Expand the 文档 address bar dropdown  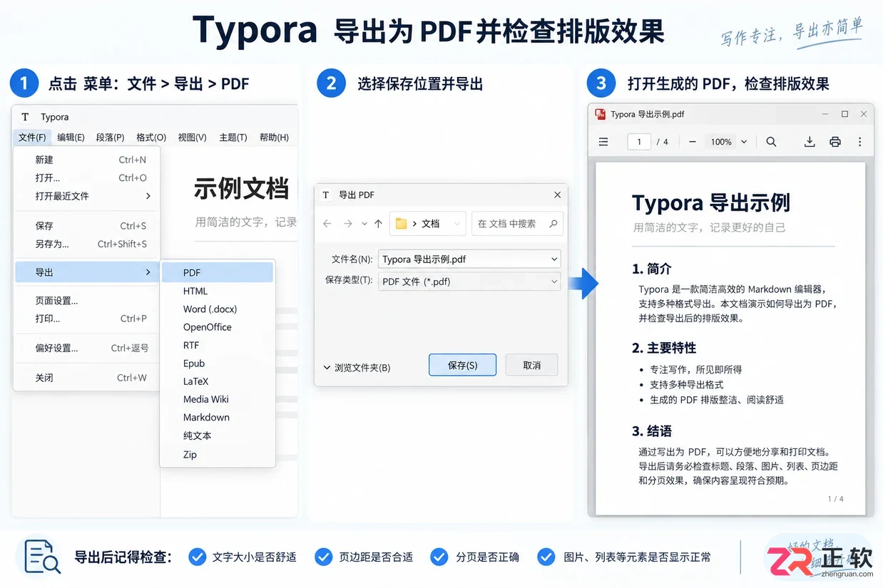pyautogui.click(x=456, y=224)
